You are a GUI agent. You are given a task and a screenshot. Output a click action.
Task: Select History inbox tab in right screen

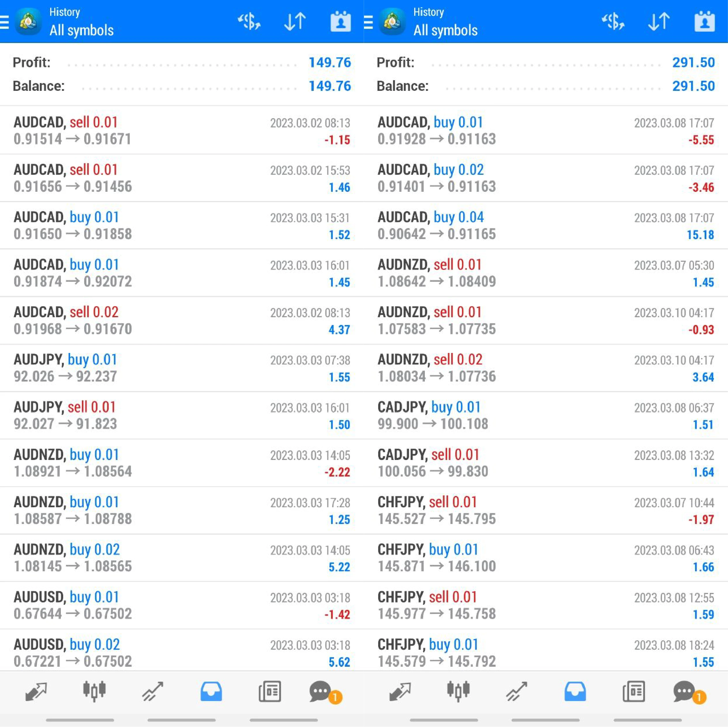(x=575, y=692)
